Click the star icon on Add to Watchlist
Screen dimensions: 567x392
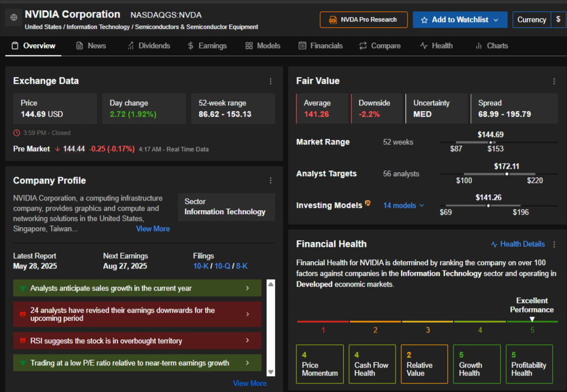[x=424, y=20]
